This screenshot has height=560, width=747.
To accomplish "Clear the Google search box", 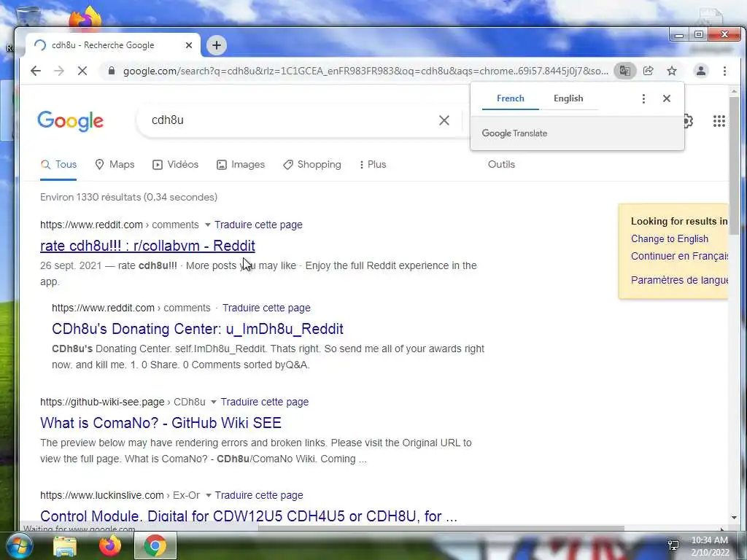I will [x=444, y=120].
